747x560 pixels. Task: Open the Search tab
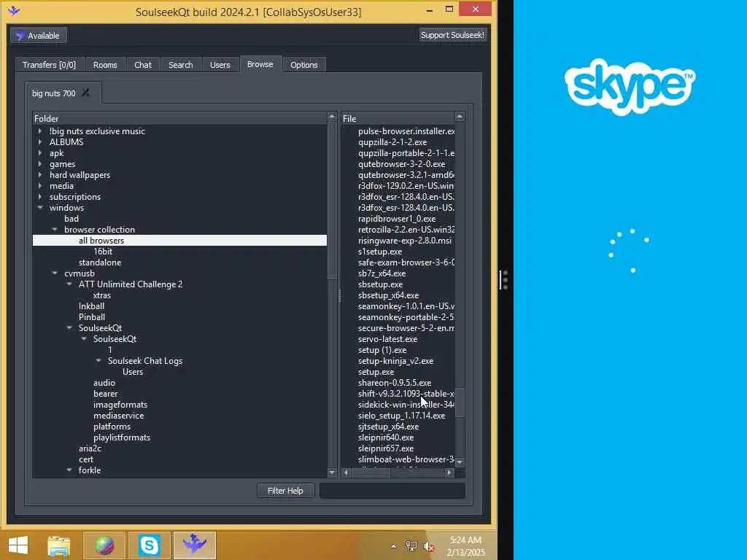pyautogui.click(x=181, y=65)
